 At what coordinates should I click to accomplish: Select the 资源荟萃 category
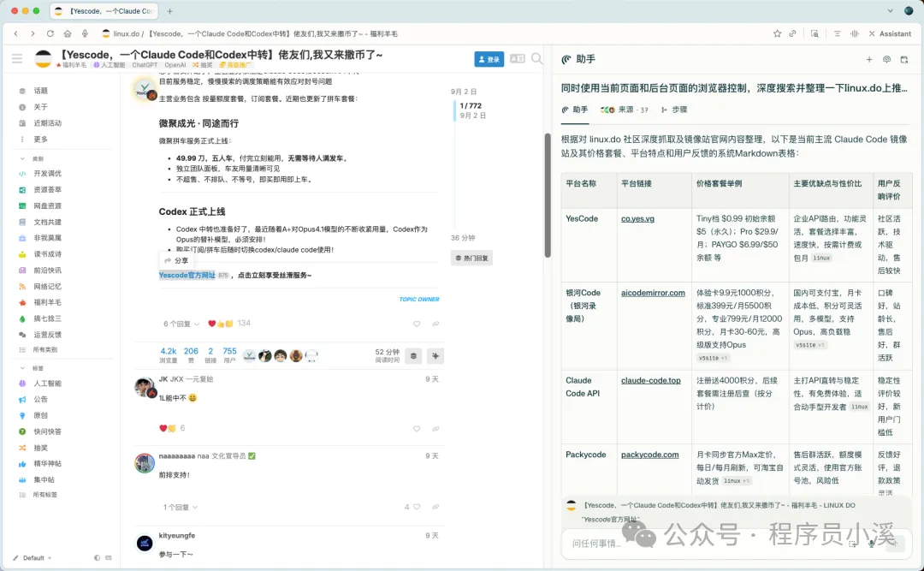point(47,190)
